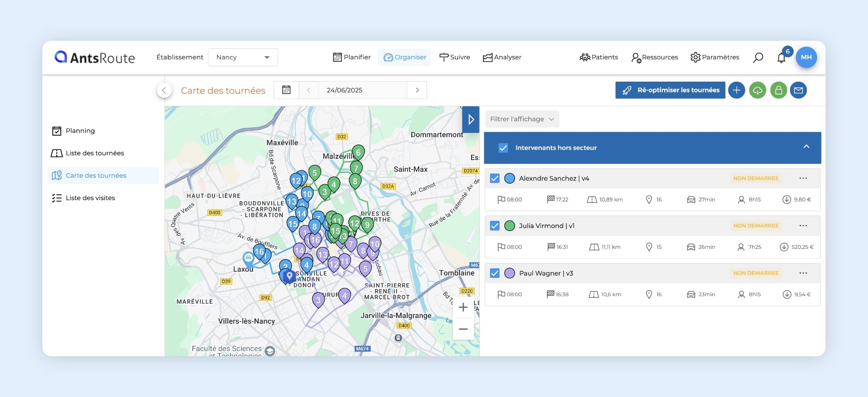This screenshot has height=397, width=868.
Task: Open Julia Virmond more options menu
Action: pos(803,226)
